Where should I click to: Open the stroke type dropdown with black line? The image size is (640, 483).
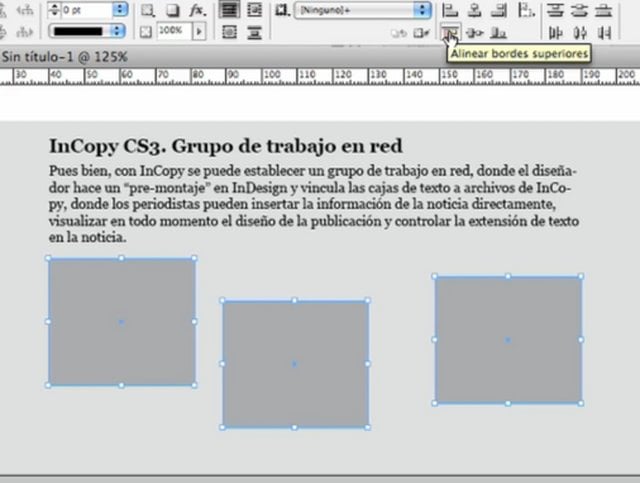[x=117, y=31]
